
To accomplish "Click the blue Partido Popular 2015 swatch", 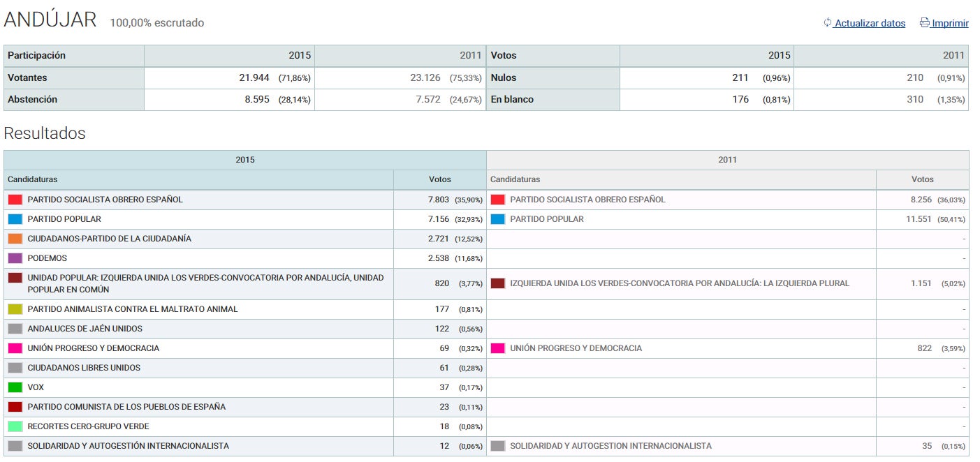I will coord(15,219).
